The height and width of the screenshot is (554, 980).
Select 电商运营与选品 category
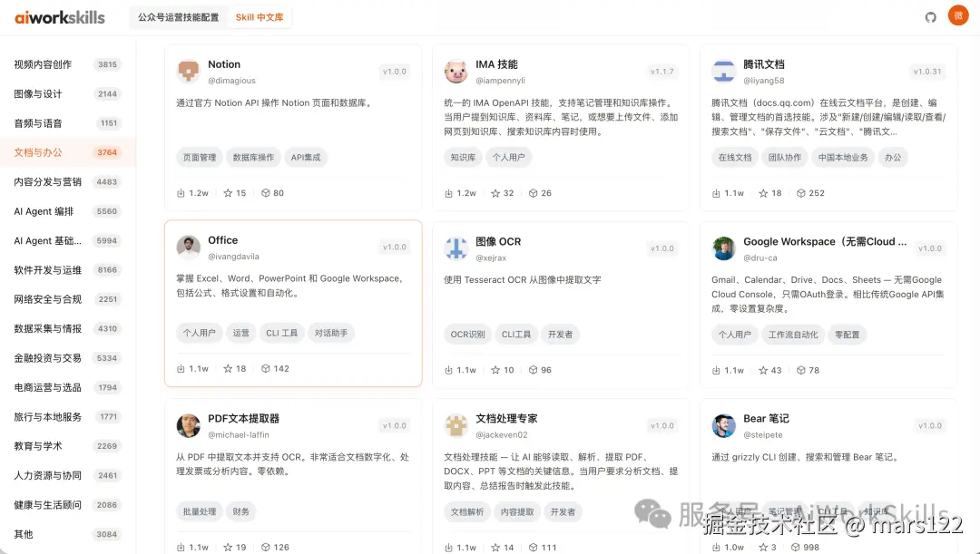click(67, 387)
